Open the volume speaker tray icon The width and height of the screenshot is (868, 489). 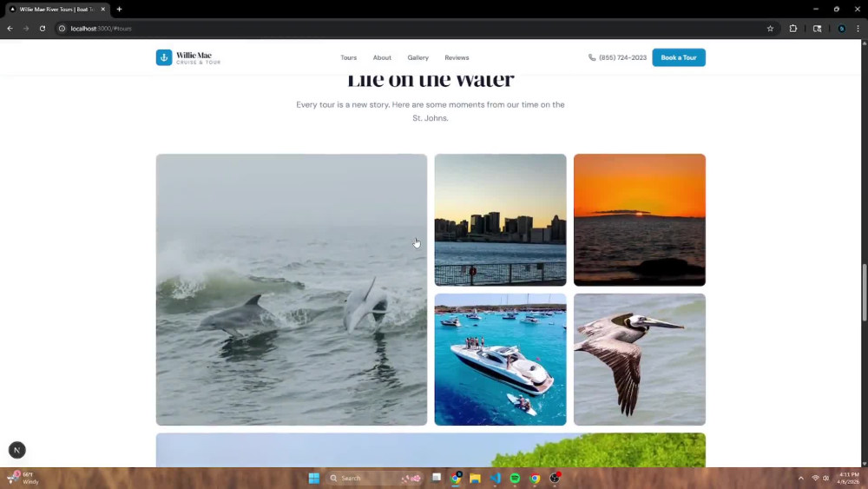[826, 478]
